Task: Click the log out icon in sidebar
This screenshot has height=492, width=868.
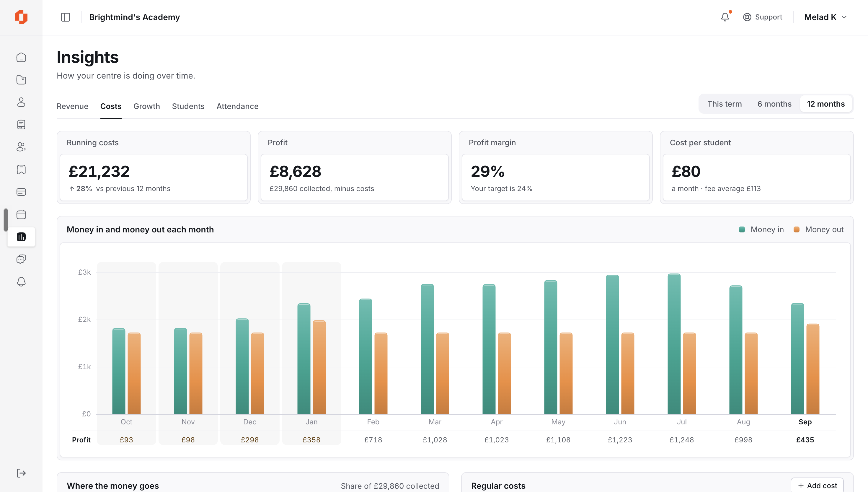Action: (x=21, y=473)
